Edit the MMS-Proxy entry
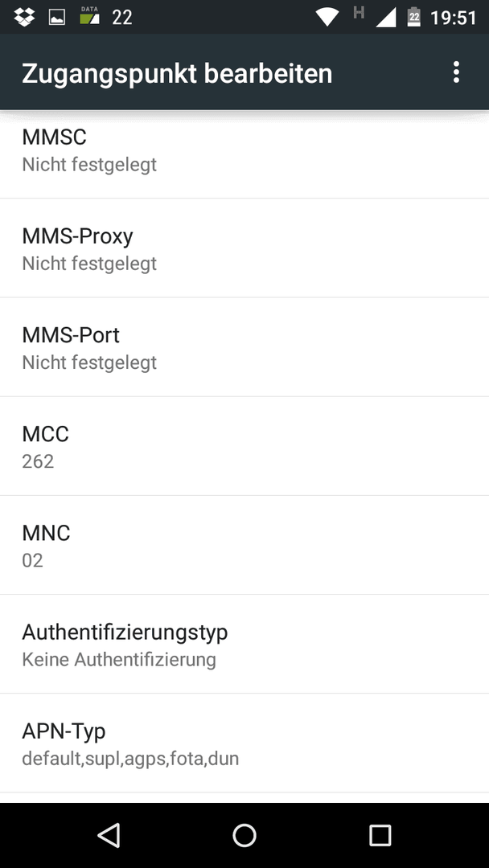This screenshot has width=489, height=868. [x=244, y=248]
